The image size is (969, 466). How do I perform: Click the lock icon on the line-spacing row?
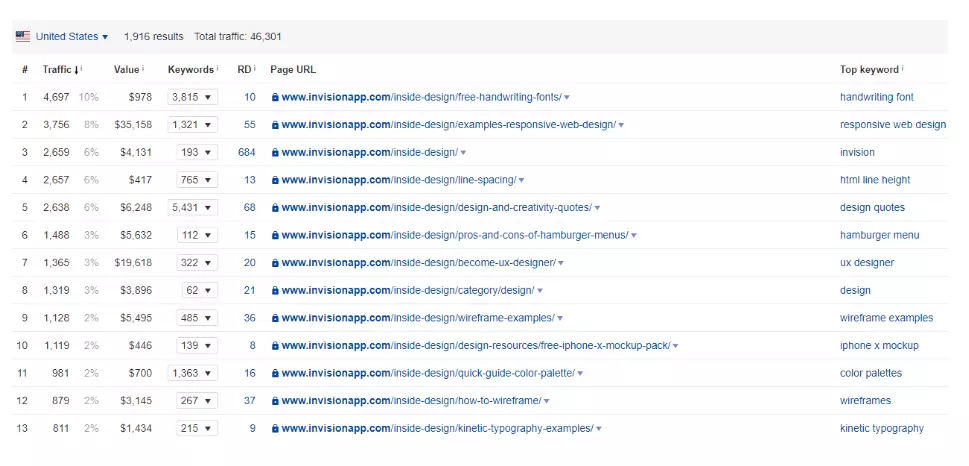[275, 180]
